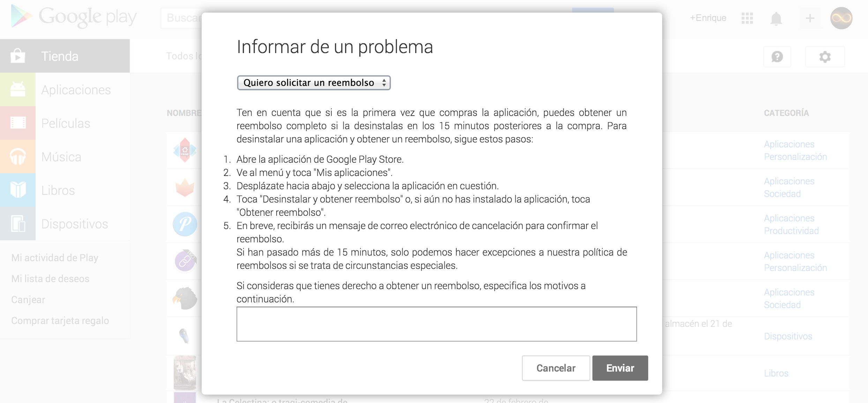Screen dimensions: 868x403
Task: Open the Música section
Action: click(61, 157)
